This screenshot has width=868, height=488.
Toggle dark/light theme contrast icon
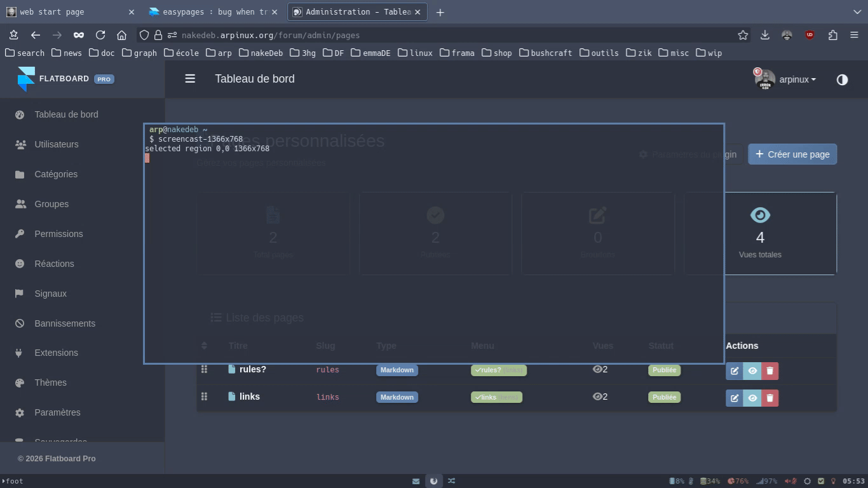pyautogui.click(x=842, y=79)
